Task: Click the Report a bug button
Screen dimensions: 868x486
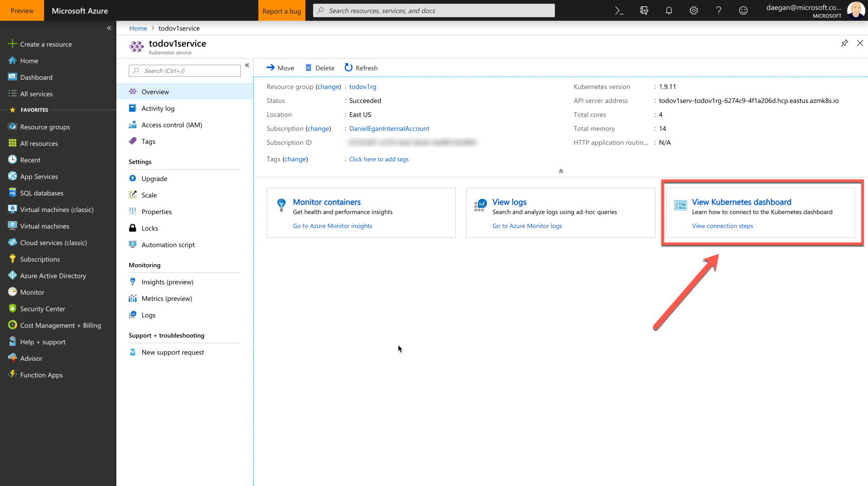Action: (x=282, y=10)
